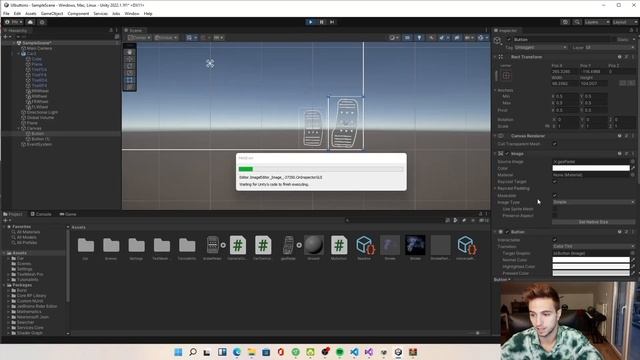Image resolution: width=640 pixels, height=360 pixels.
Task: Click the Highlighted Color swatch
Action: pyautogui.click(x=591, y=267)
